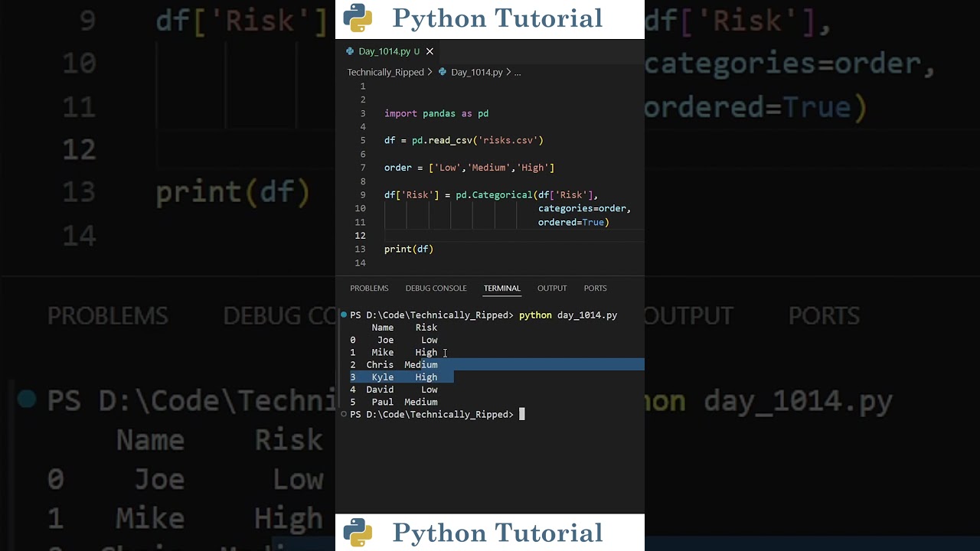980x551 pixels.
Task: Open Day_1014.py breadcrumb item
Action: (476, 72)
